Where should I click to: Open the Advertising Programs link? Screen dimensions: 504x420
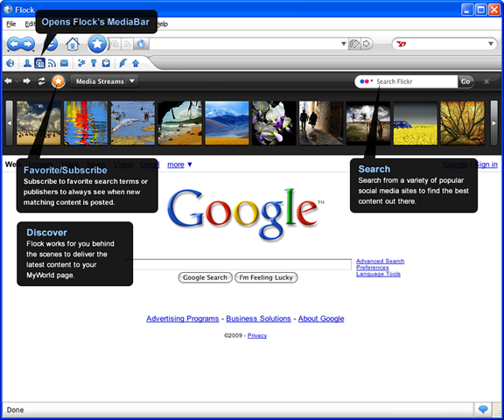183,318
